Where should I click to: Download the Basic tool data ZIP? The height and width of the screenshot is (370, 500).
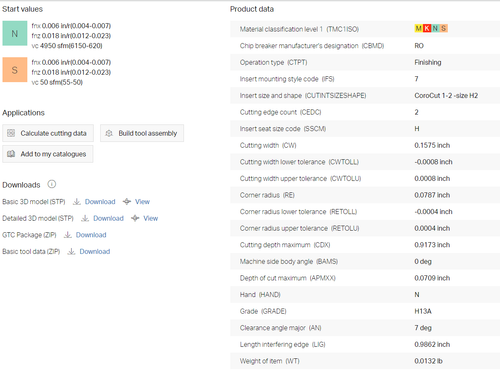95,252
